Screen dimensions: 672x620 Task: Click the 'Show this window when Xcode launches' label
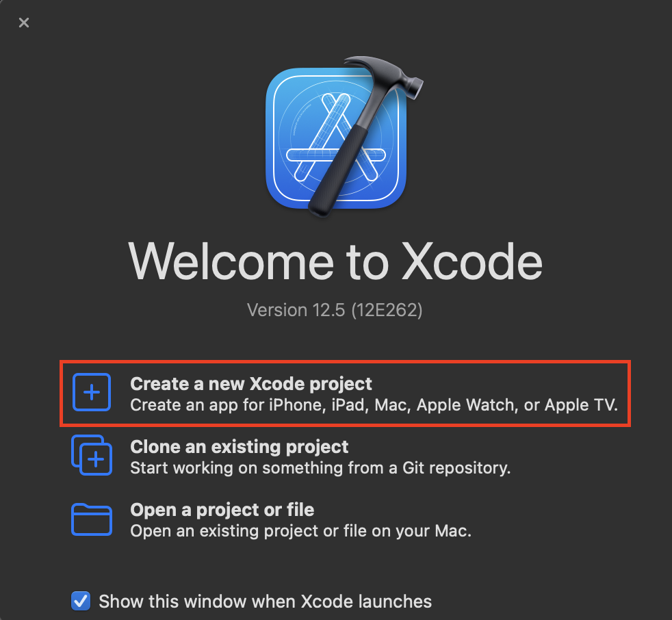(266, 602)
